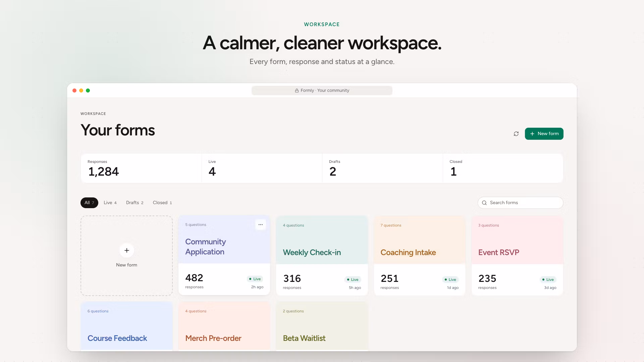Click the Live badge on Community Application
This screenshot has width=644, height=362.
coord(255,279)
